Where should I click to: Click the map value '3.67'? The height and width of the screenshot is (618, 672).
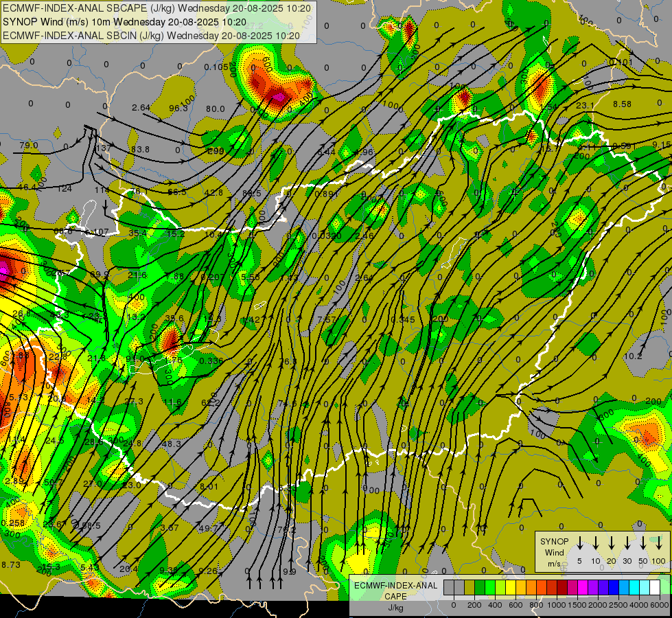point(170,527)
